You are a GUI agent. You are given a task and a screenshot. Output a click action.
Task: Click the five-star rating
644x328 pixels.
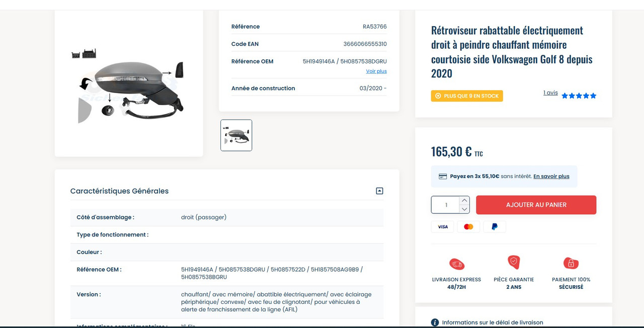tap(579, 96)
